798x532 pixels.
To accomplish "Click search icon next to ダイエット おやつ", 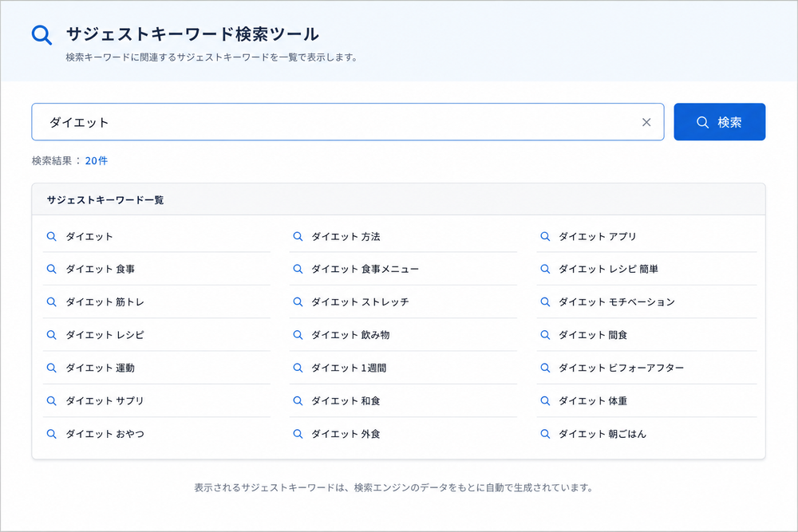I will pos(51,434).
